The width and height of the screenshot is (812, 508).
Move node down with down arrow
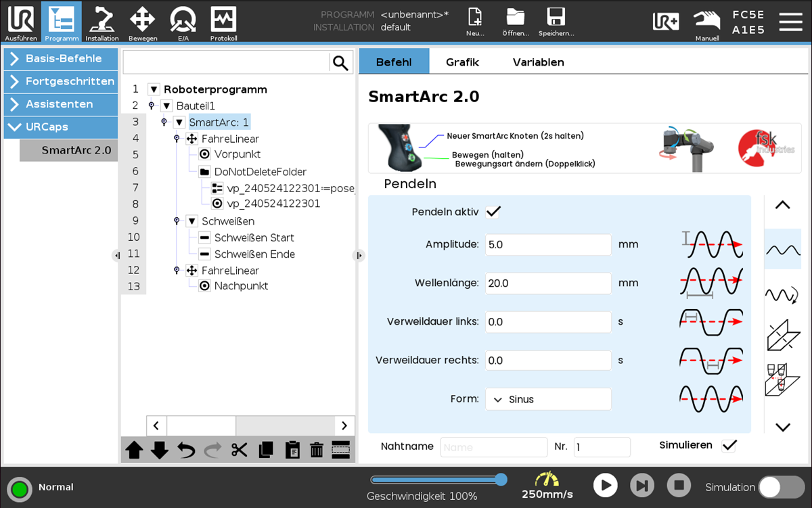click(x=160, y=450)
